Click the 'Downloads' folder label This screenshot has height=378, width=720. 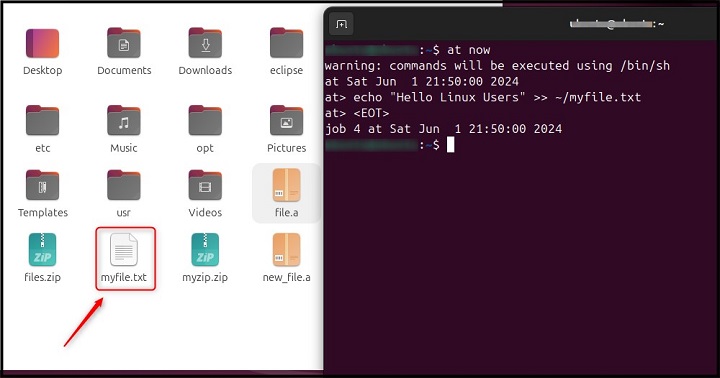click(x=205, y=70)
